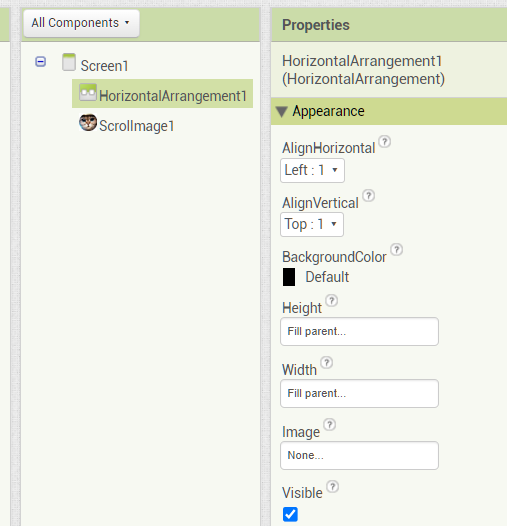Select Screen1 in component tree

pos(104,66)
